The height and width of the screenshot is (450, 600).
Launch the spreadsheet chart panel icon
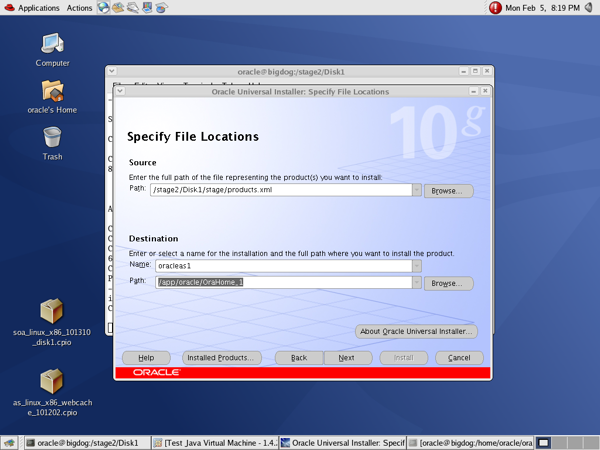click(161, 7)
